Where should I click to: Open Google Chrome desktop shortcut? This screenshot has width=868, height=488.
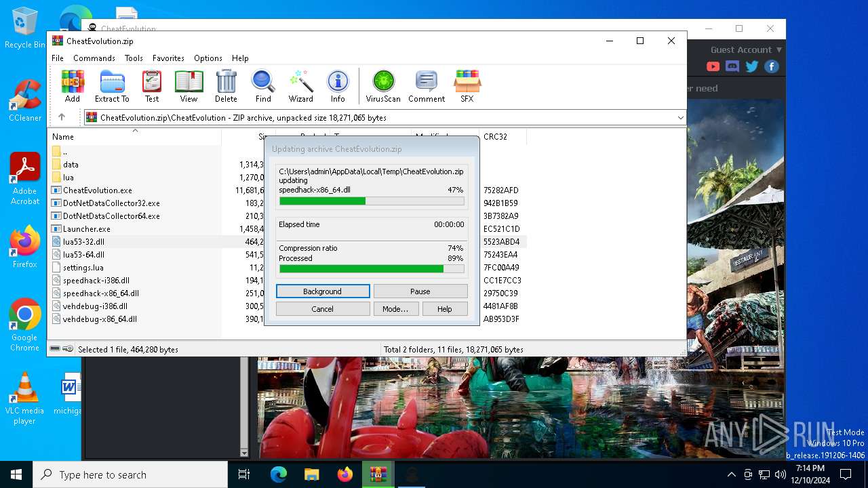pyautogui.click(x=24, y=325)
